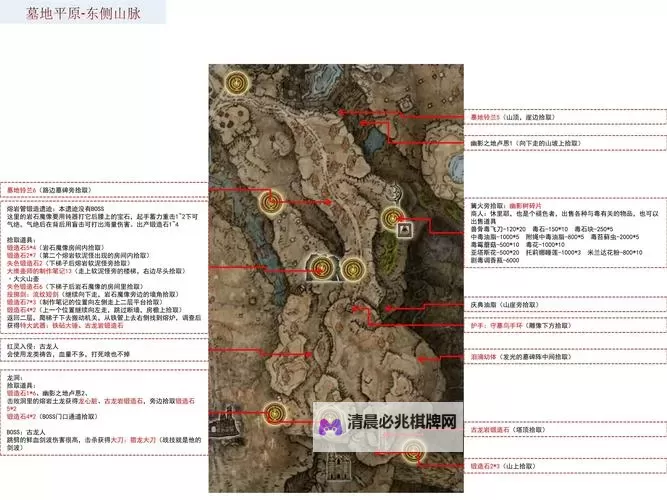Click the item 锻造石4*2（BOSS门口通道拾取）
This screenshot has height=500, width=667.
(x=52, y=417)
